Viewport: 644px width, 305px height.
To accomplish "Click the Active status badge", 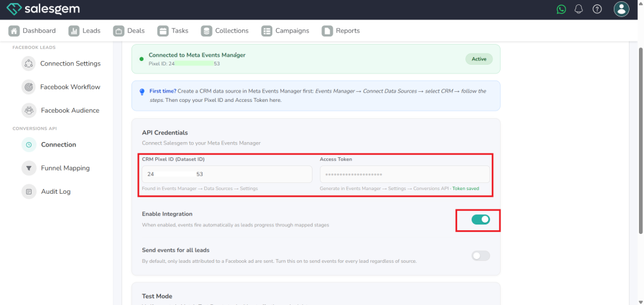I will [x=479, y=59].
